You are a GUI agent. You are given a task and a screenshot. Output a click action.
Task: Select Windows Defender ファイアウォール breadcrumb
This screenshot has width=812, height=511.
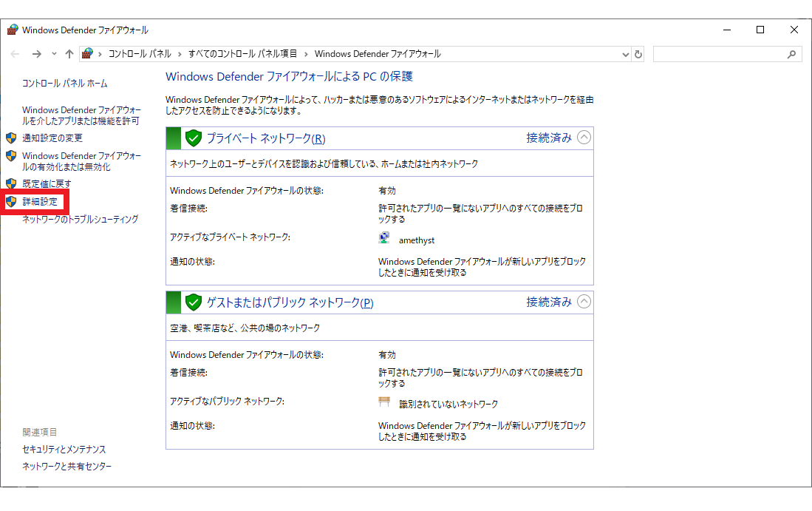[x=378, y=54]
